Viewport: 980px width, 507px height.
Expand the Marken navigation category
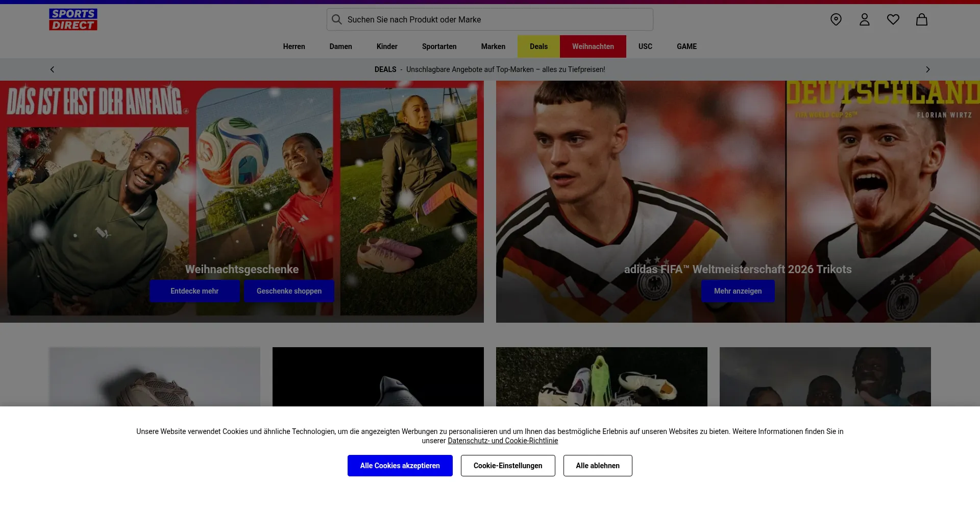(x=493, y=46)
